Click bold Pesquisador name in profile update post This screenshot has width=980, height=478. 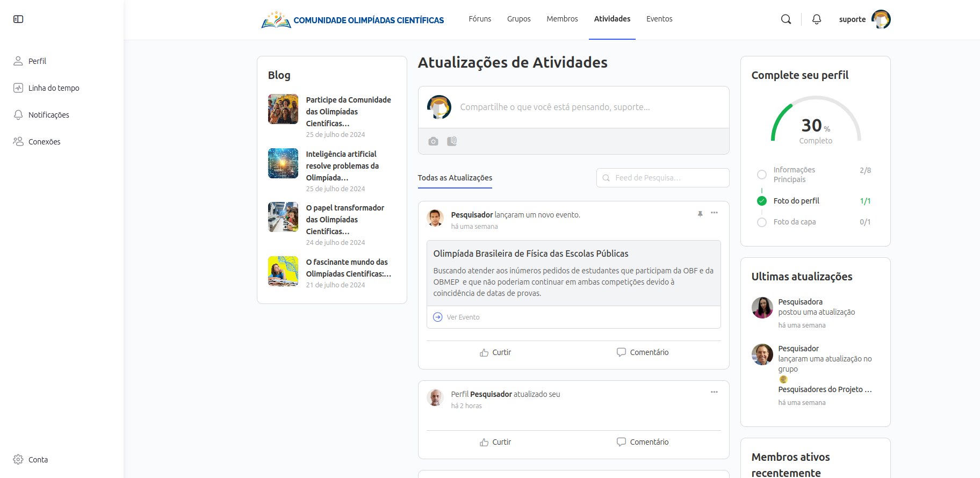pos(491,394)
